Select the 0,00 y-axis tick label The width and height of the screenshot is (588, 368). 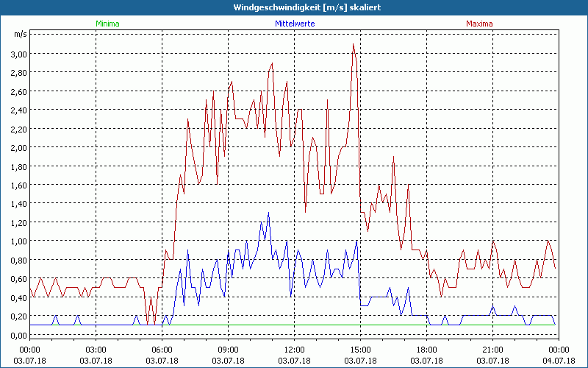18,335
